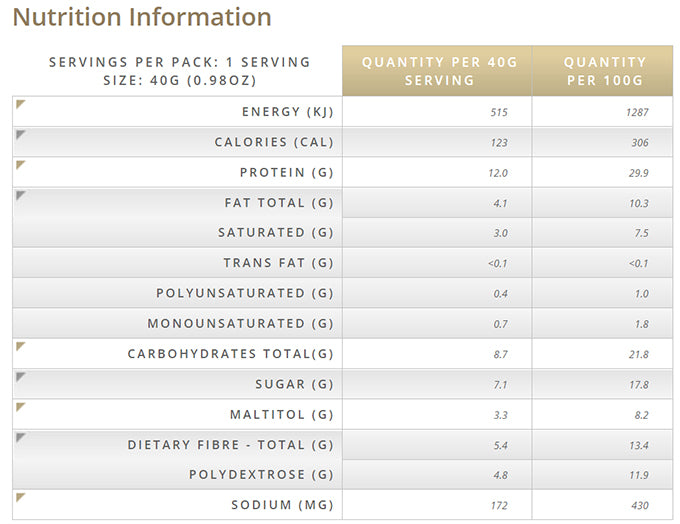The height and width of the screenshot is (524, 680).
Task: Click the 1287 energy per 100g value
Action: (637, 113)
